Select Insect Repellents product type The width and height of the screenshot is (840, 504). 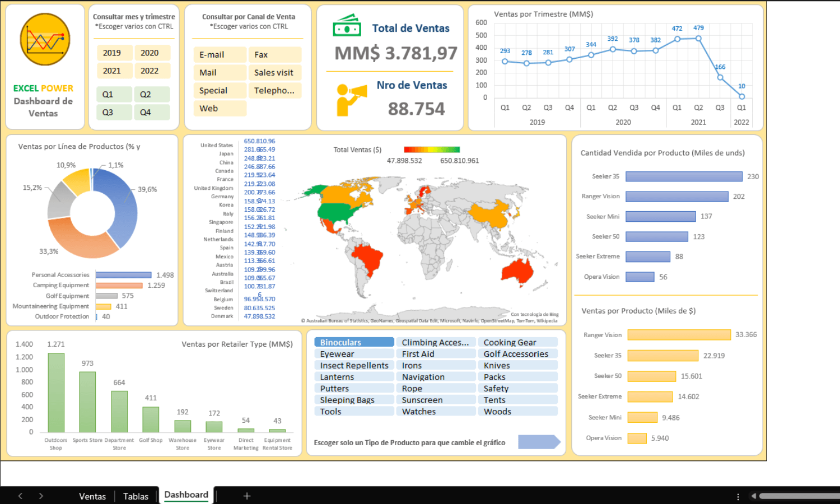(x=354, y=365)
